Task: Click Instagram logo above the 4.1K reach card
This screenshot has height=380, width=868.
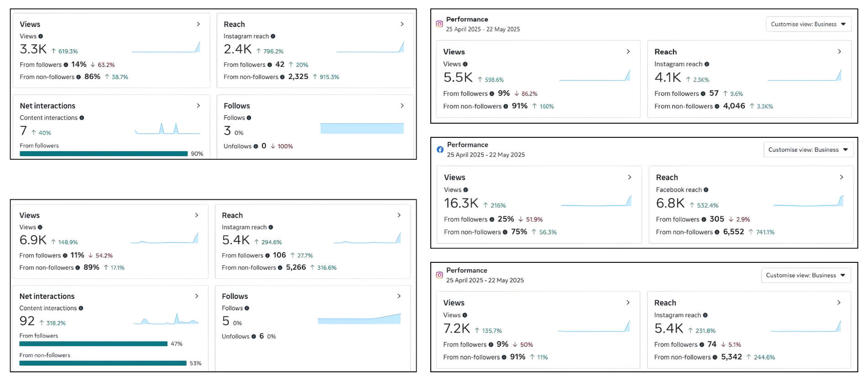Action: (x=439, y=24)
